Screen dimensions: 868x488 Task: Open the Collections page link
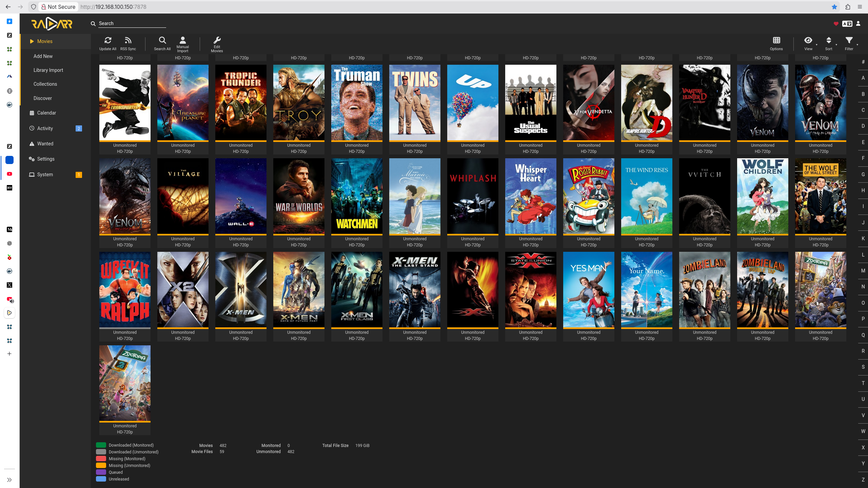point(45,84)
